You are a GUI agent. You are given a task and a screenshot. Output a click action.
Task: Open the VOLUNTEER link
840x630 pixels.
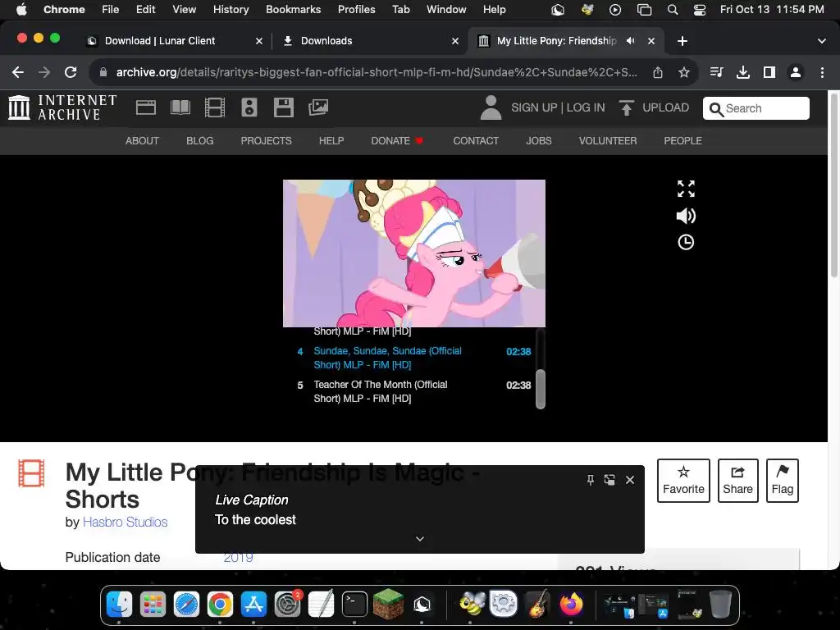coord(608,141)
